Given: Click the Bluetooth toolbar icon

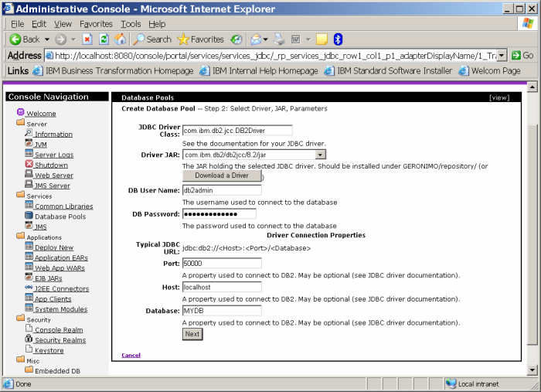Looking at the screenshot, I should pyautogui.click(x=338, y=39).
